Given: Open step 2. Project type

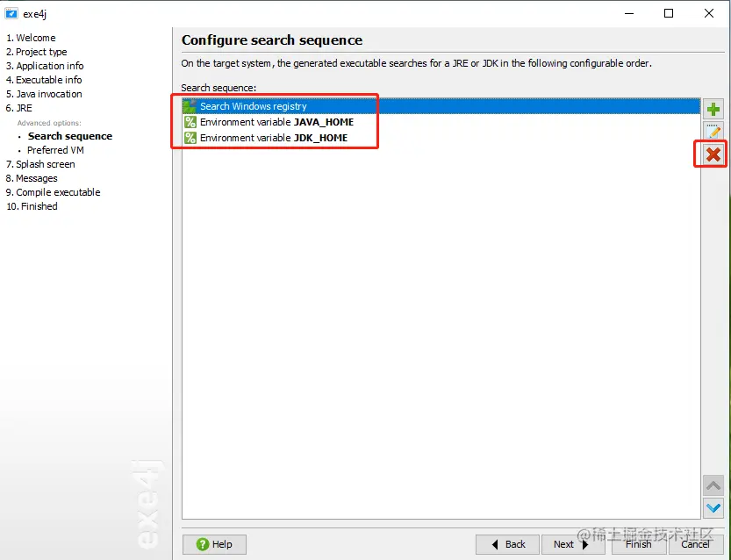Looking at the screenshot, I should coord(36,52).
